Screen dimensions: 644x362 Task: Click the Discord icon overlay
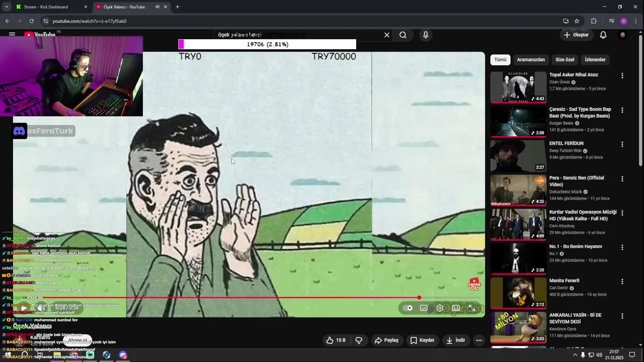tap(20, 131)
